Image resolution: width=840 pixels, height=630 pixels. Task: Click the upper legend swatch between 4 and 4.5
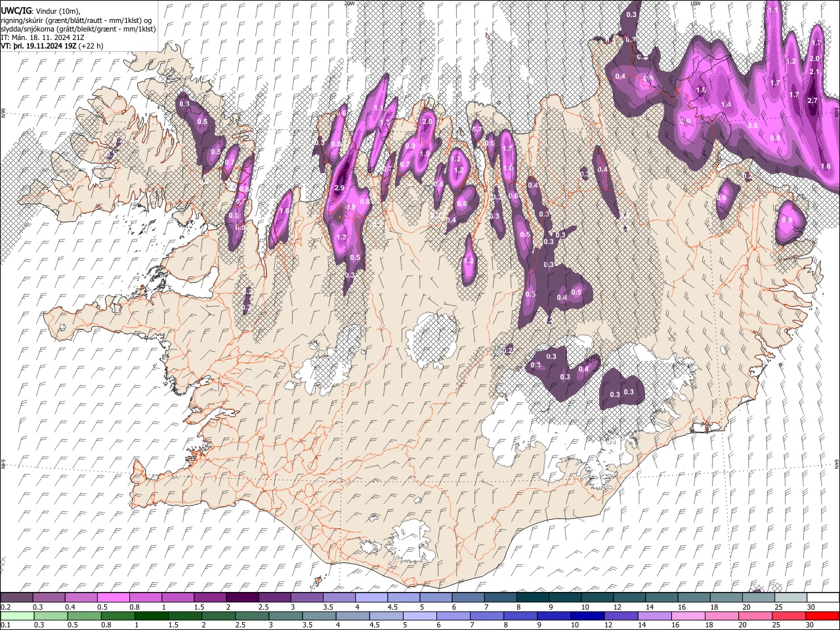(x=371, y=597)
